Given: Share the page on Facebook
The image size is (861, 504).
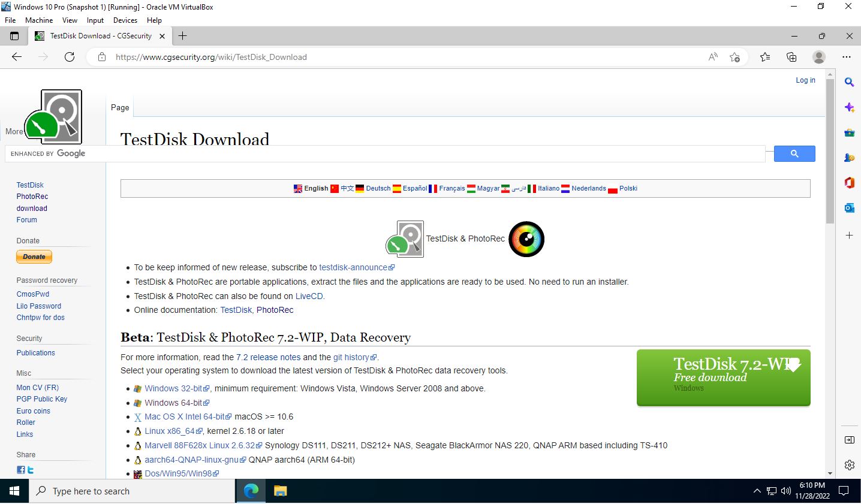Looking at the screenshot, I should click(21, 470).
